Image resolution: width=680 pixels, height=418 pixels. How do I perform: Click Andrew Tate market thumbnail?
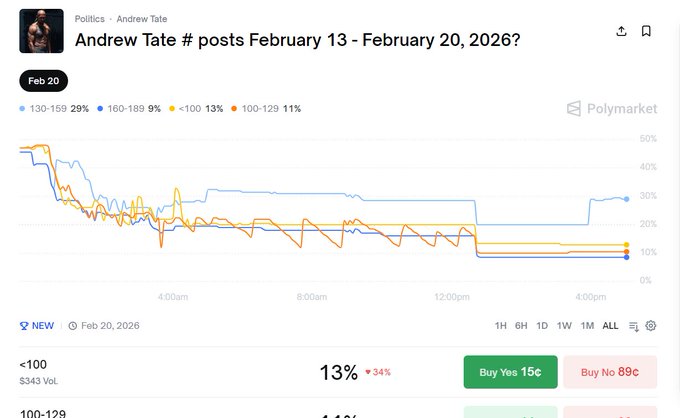point(41,31)
